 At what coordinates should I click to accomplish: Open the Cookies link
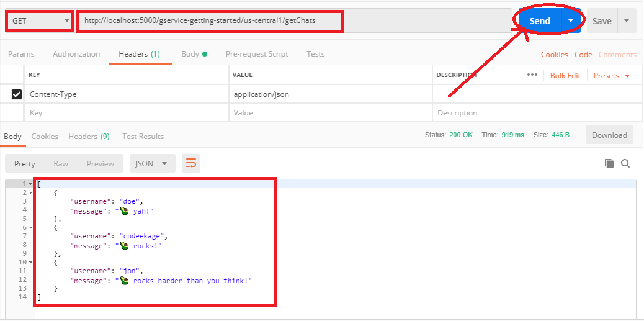point(555,55)
